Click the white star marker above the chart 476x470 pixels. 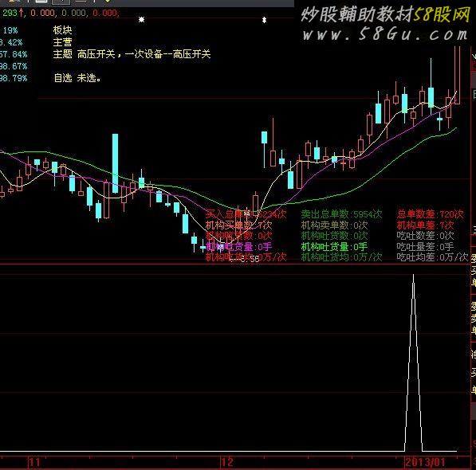click(141, 20)
